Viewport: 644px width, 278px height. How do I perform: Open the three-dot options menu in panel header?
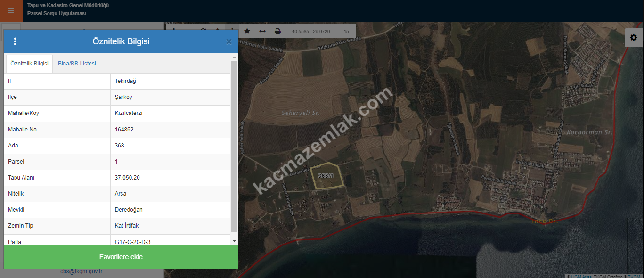[x=15, y=41]
